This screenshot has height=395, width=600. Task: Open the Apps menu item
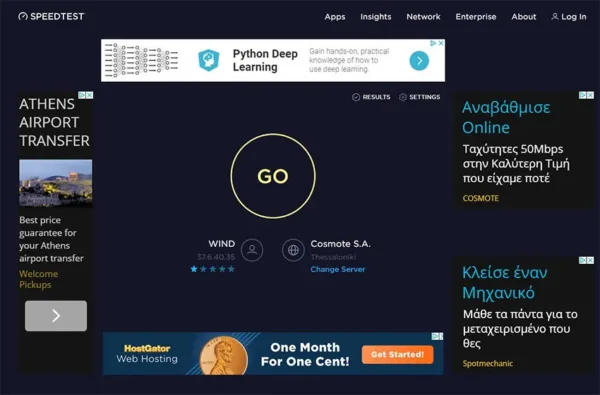click(x=335, y=17)
